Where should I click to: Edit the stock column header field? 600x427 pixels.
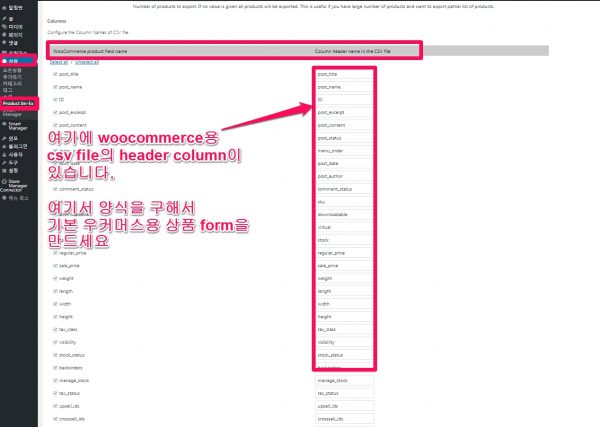(x=345, y=240)
